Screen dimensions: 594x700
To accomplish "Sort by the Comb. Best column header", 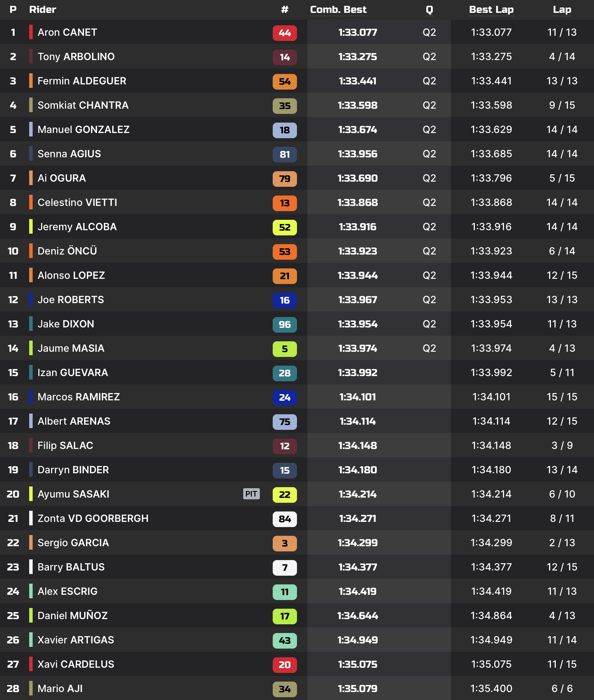I will [x=338, y=10].
